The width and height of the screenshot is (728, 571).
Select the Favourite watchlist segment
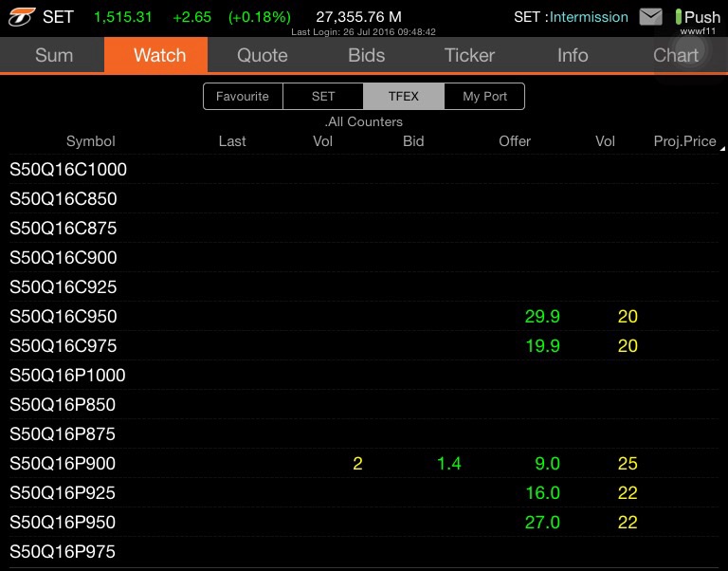[243, 96]
